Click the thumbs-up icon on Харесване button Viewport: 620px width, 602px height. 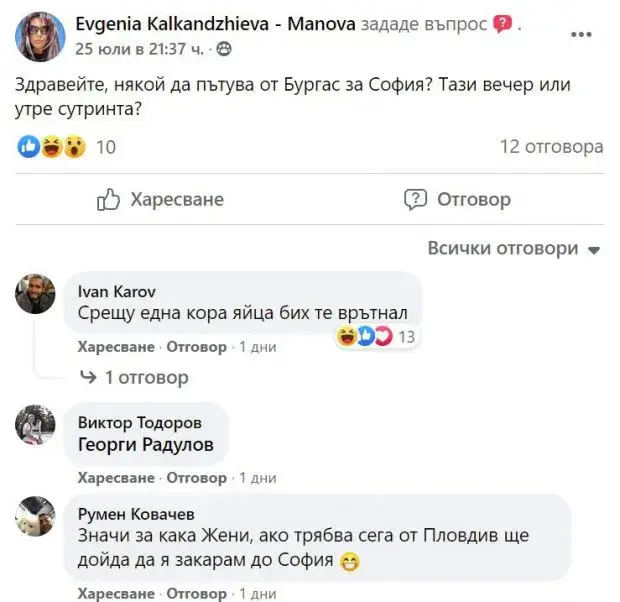[109, 200]
